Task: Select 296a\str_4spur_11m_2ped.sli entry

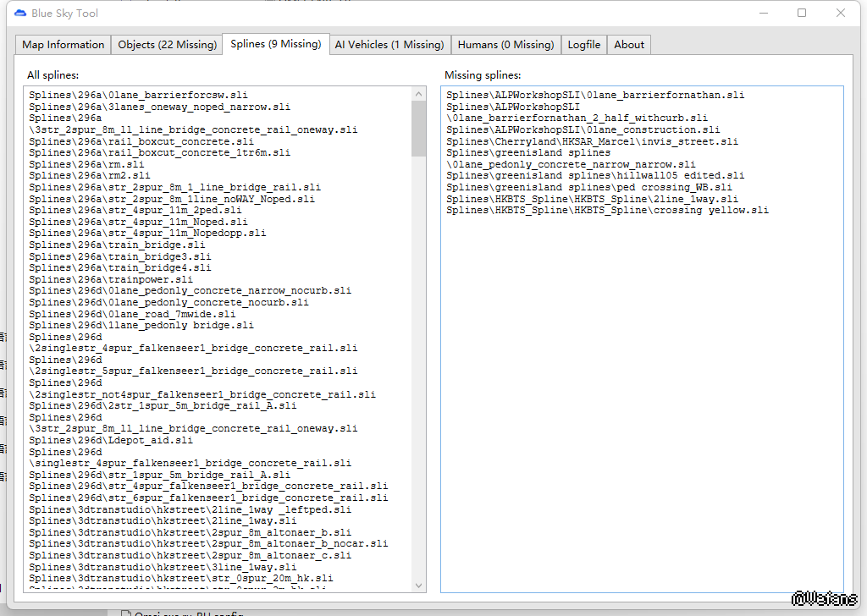Action: [x=135, y=210]
